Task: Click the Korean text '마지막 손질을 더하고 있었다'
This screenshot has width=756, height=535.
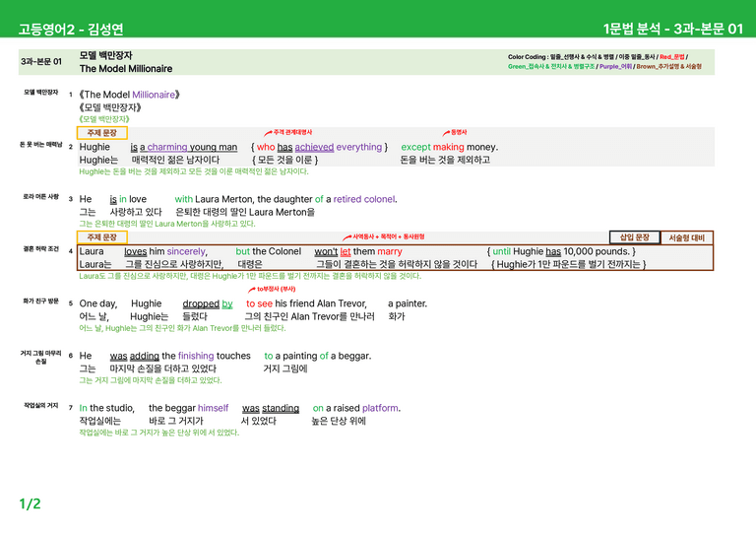Action: [x=163, y=368]
